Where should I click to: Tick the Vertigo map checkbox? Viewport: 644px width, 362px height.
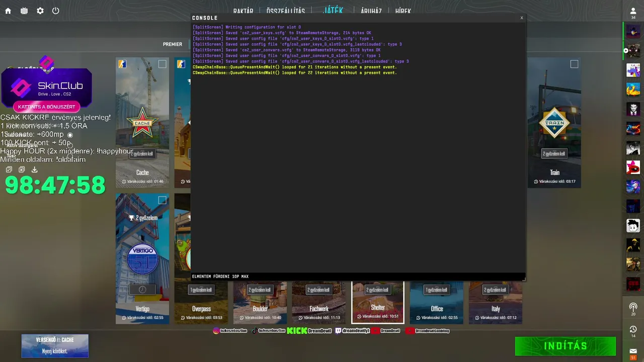(162, 200)
